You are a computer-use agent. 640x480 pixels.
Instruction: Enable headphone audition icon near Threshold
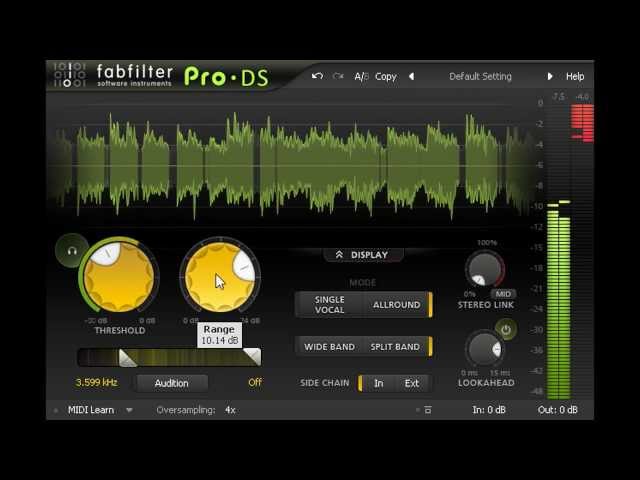click(x=72, y=251)
